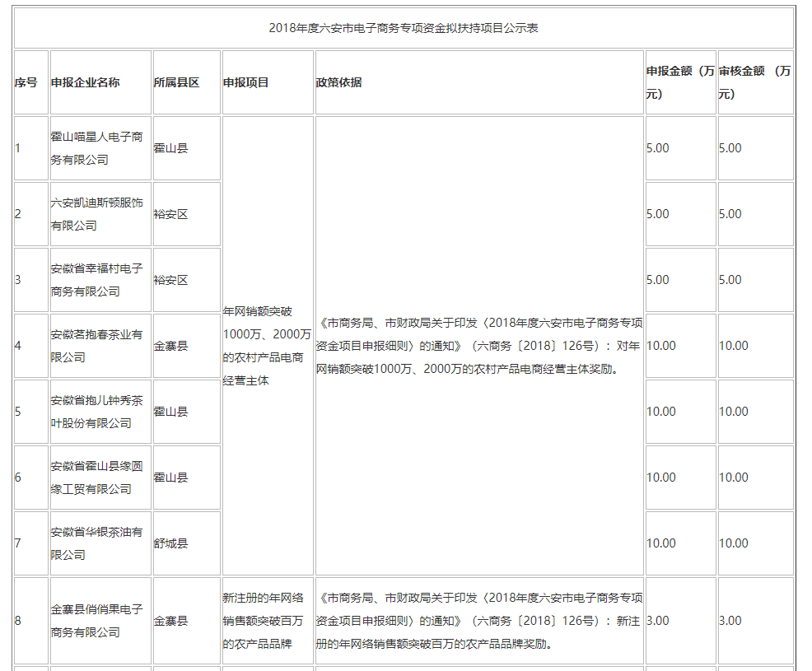Click "霍山县" in the 霍山喵星人 row
Screen dimensions: 812x671
(x=171, y=148)
